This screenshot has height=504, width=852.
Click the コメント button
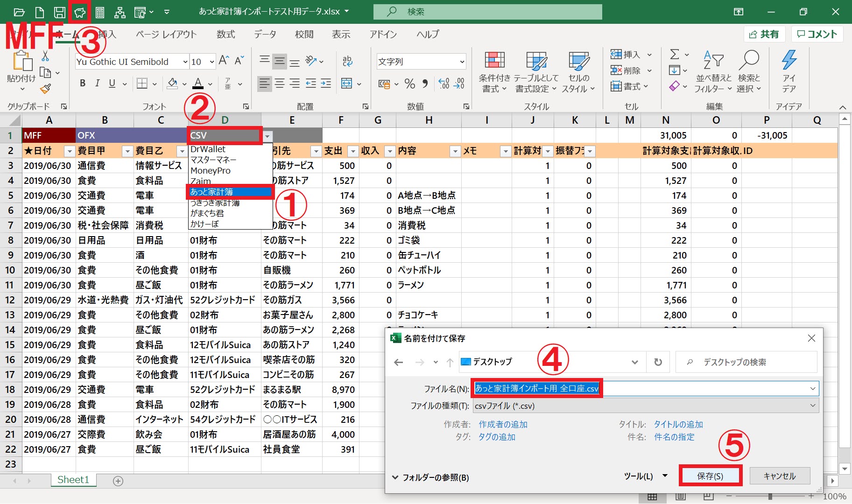pos(817,34)
